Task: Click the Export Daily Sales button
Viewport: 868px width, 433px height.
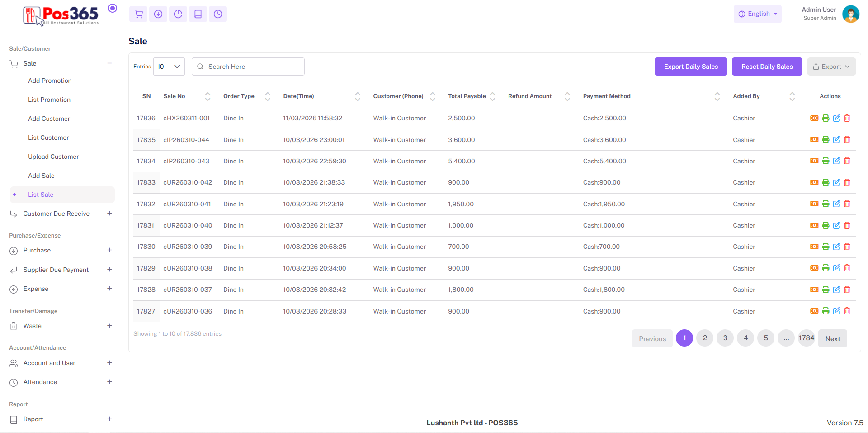Action: point(690,67)
